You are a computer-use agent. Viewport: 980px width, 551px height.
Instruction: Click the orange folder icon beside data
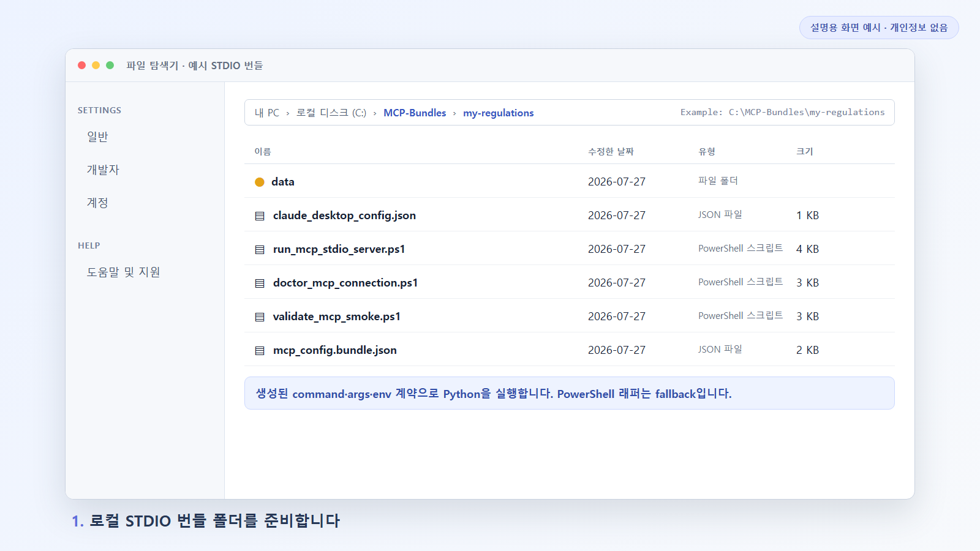(260, 182)
